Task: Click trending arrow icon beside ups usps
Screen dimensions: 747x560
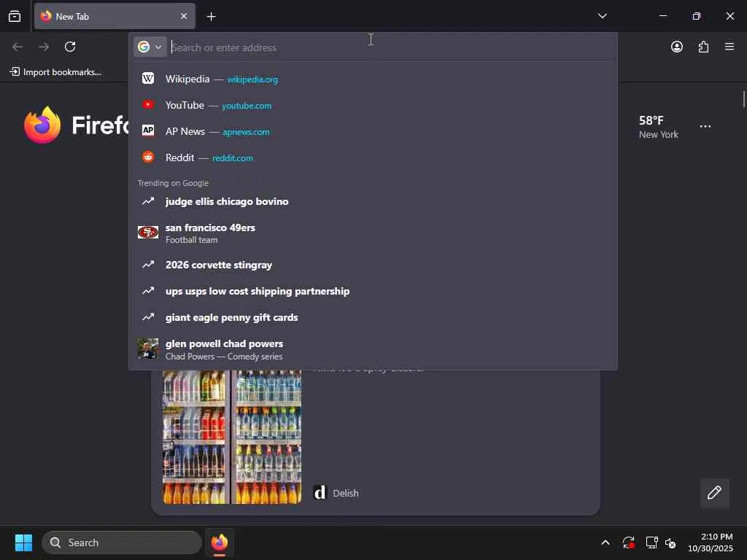Action: [148, 290]
